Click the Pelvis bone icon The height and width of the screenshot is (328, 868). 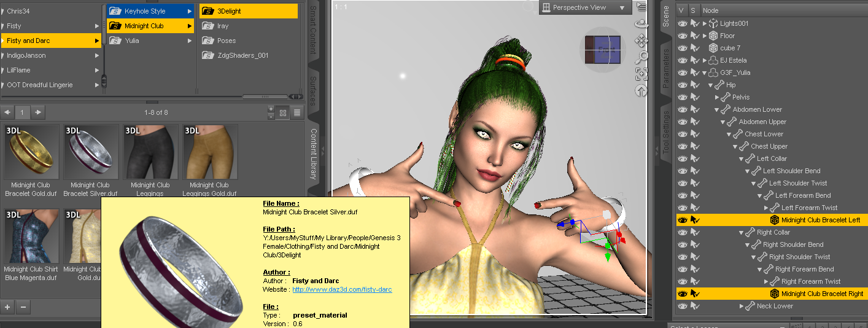coord(726,97)
